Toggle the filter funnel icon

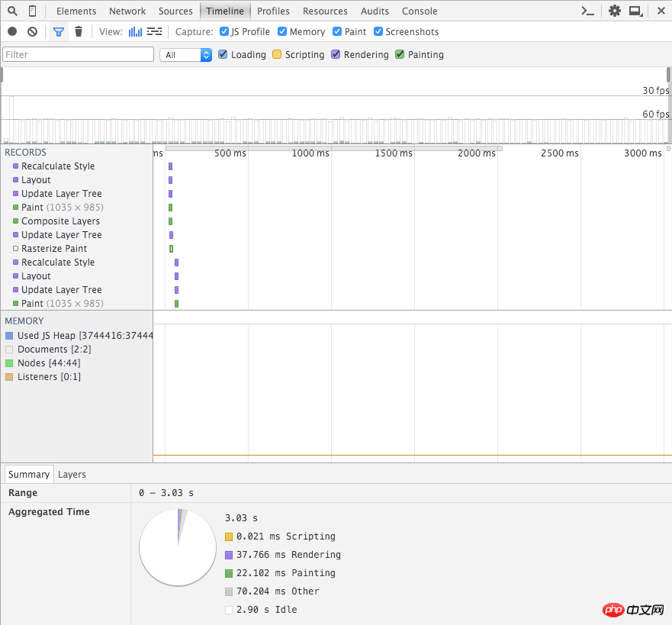point(58,32)
